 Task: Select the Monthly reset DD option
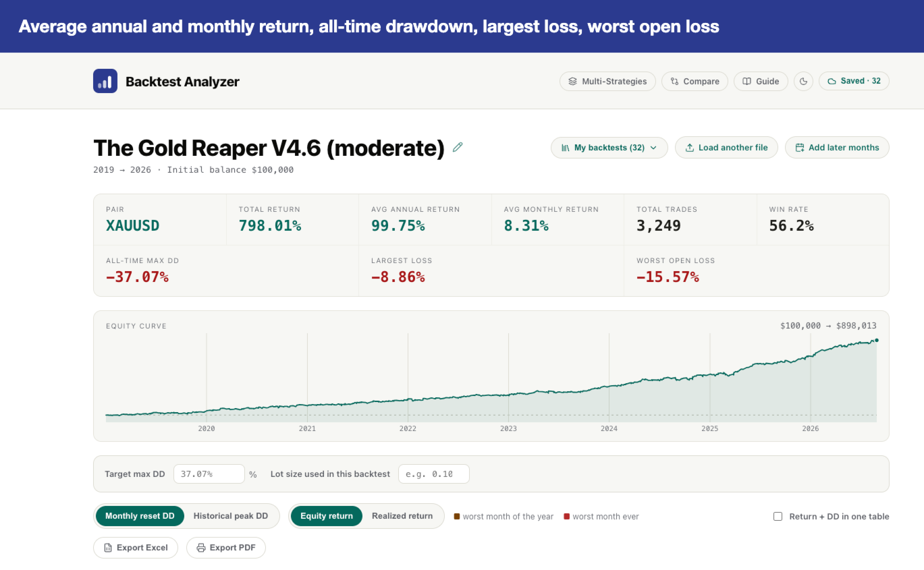tap(140, 516)
